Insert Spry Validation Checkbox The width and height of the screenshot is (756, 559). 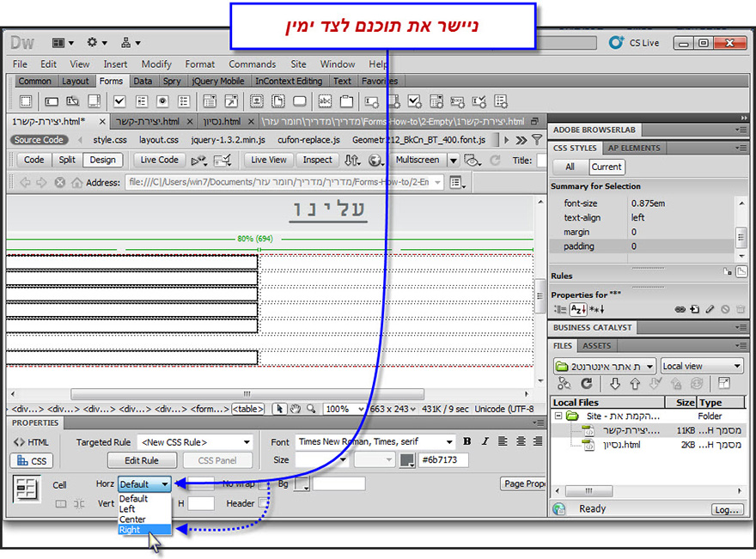415,101
